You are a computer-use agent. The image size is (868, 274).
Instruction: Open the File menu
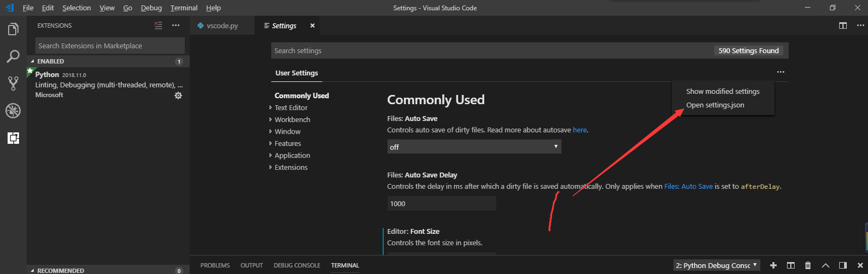coord(28,8)
